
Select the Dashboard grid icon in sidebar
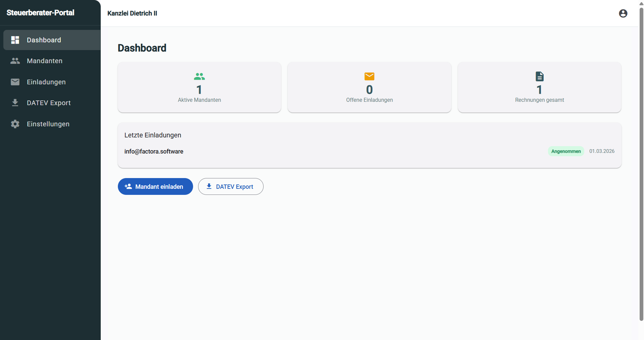pos(15,40)
